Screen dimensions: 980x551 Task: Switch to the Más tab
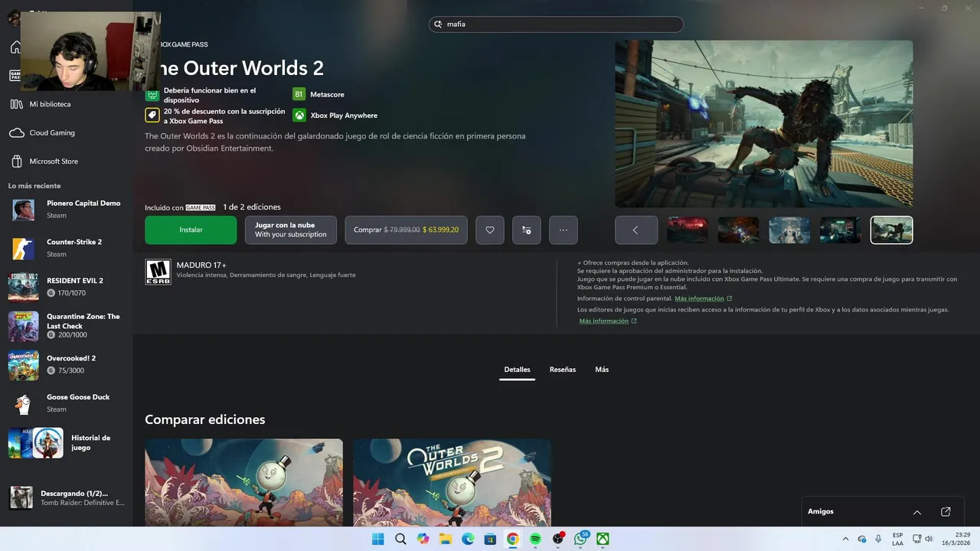(602, 370)
